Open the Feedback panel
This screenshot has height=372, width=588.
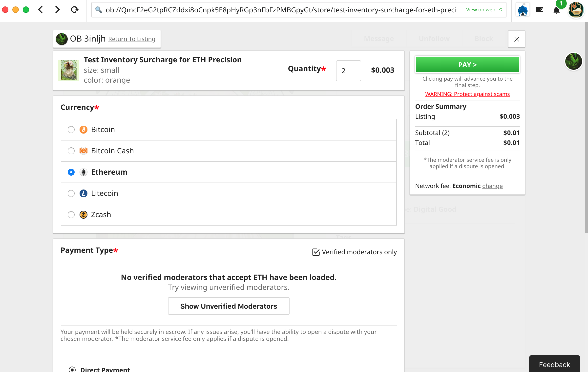tap(554, 364)
